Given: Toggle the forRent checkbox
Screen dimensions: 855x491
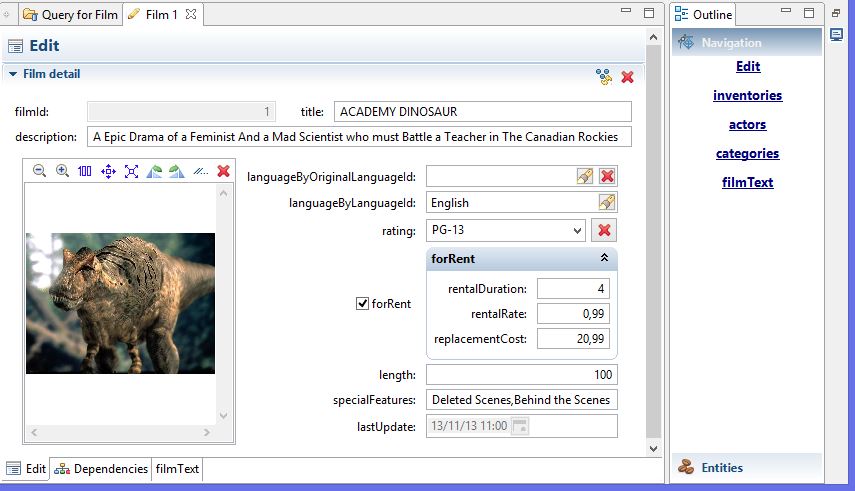Looking at the screenshot, I should [x=363, y=304].
